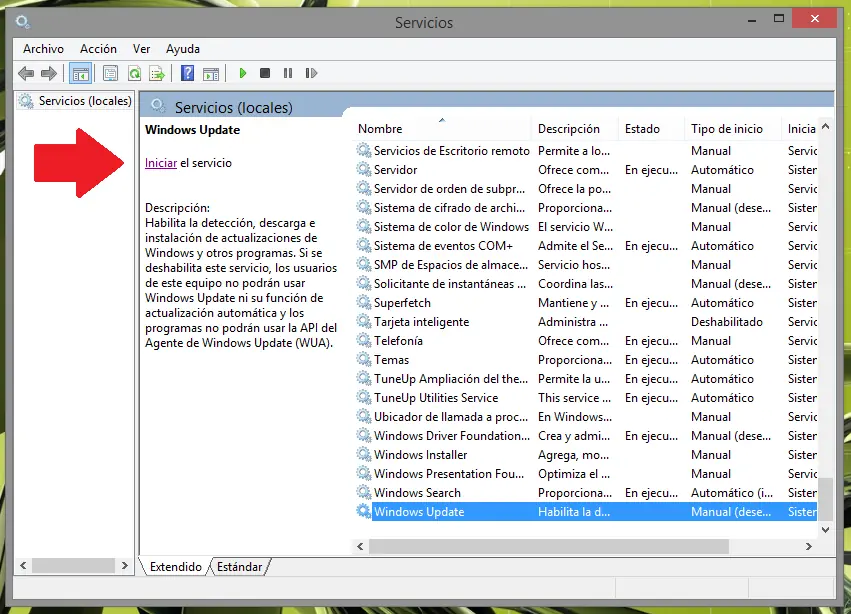851x614 pixels.
Task: Pause the service with the pause icon
Action: pyautogui.click(x=288, y=73)
